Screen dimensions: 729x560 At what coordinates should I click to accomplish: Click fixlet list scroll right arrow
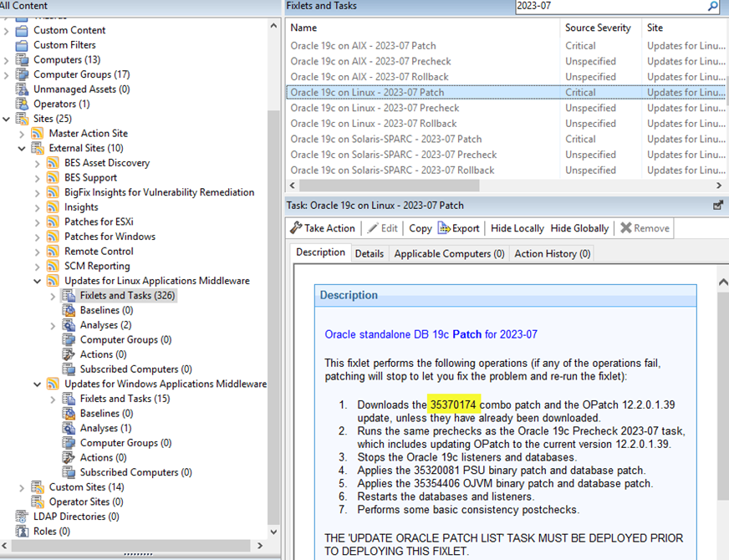719,186
